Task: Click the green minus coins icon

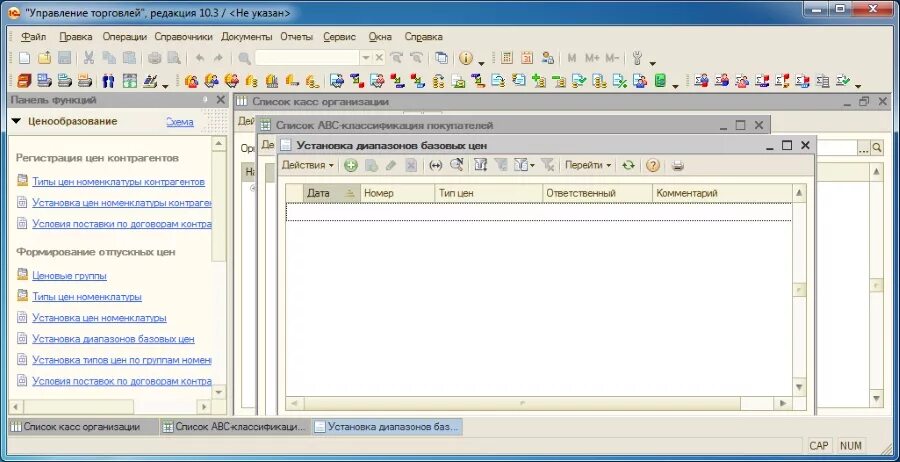Action: coord(558,81)
